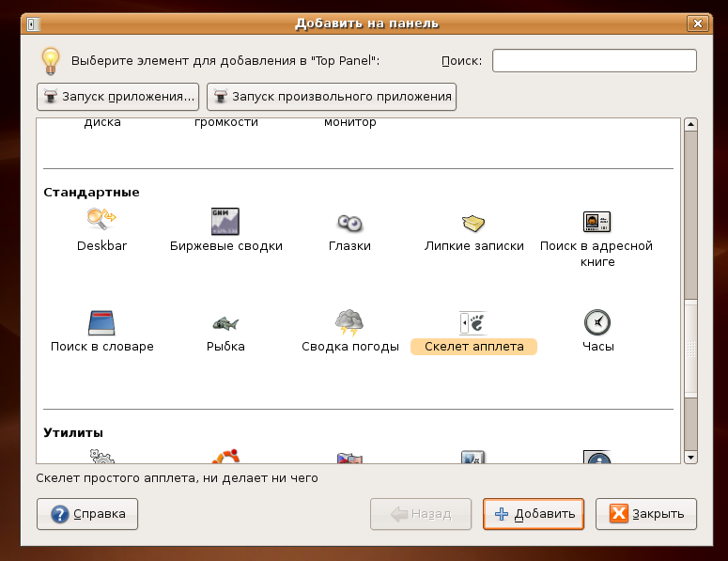Choose the Поиск в словаре applet

click(x=101, y=323)
